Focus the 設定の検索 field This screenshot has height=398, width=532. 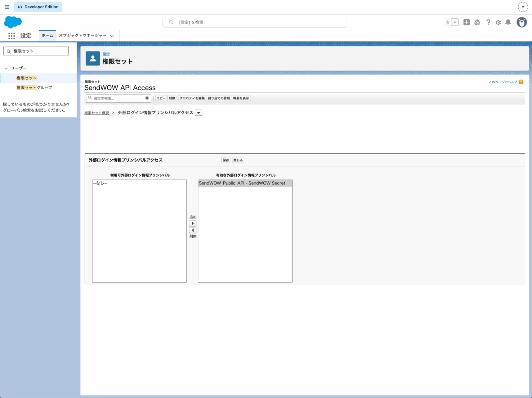[118, 98]
